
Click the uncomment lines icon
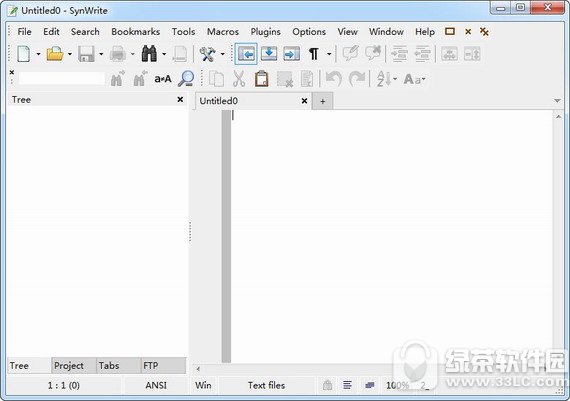[x=373, y=53]
